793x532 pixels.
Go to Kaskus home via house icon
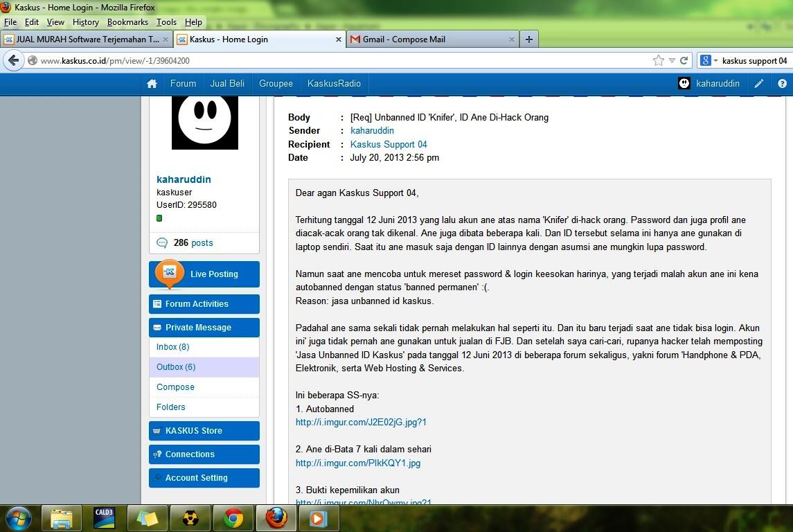152,84
